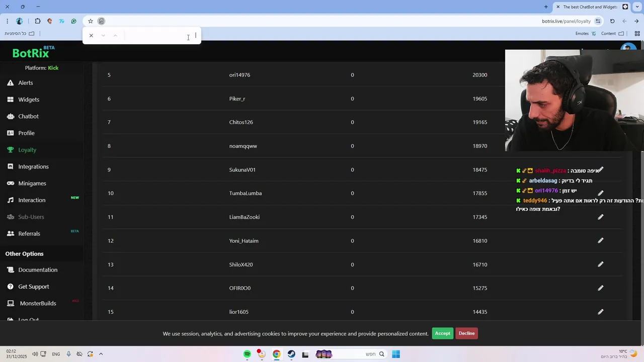Expand the tab search dropdown
644x362 pixels.
pyautogui.click(x=637, y=7)
